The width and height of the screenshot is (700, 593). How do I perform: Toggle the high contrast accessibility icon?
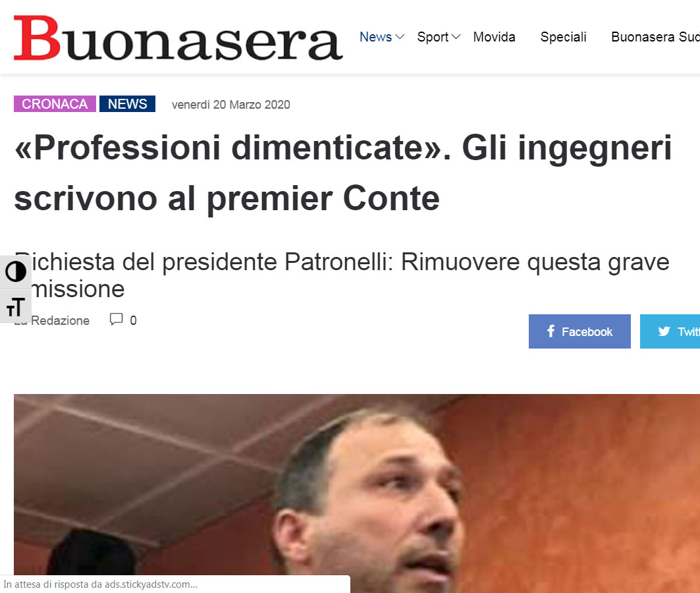click(16, 271)
